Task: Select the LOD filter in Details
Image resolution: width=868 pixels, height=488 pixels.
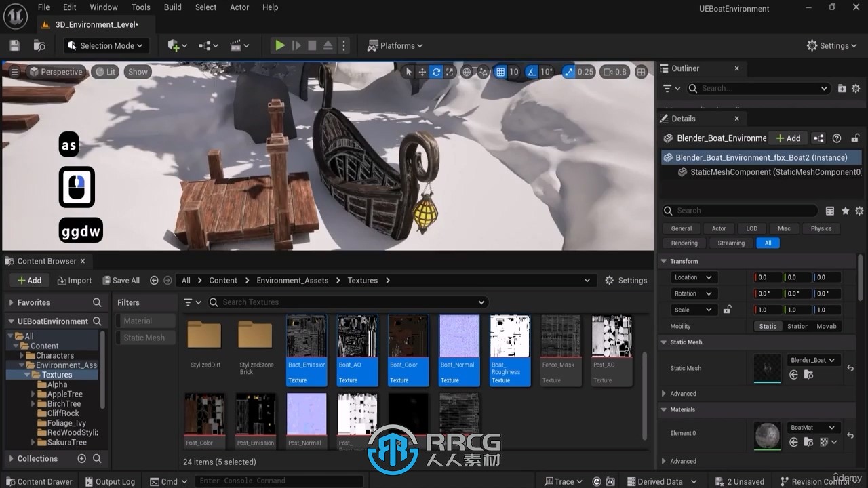Action: point(751,228)
